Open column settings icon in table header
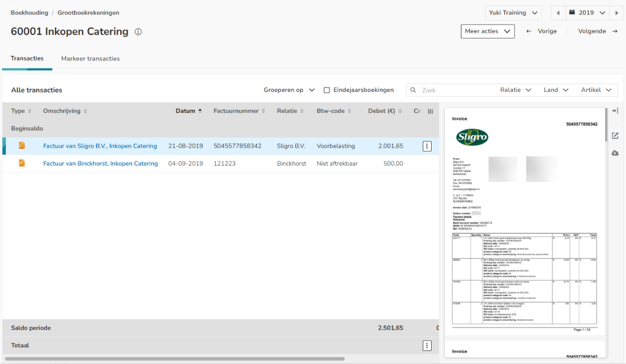The height and width of the screenshot is (364, 626). pyautogui.click(x=430, y=111)
